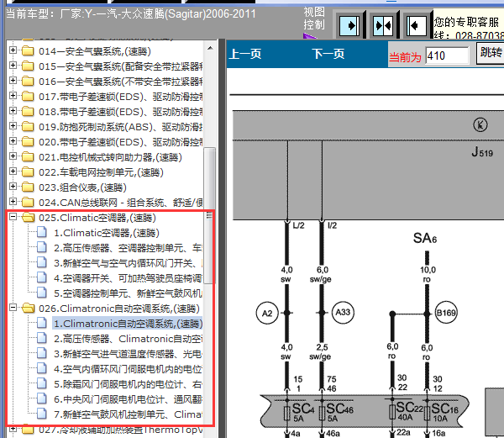The image size is (504, 438).
Task: Open page 2.高压传感器、Climatronic自动空调
Action: pyautogui.click(x=128, y=339)
